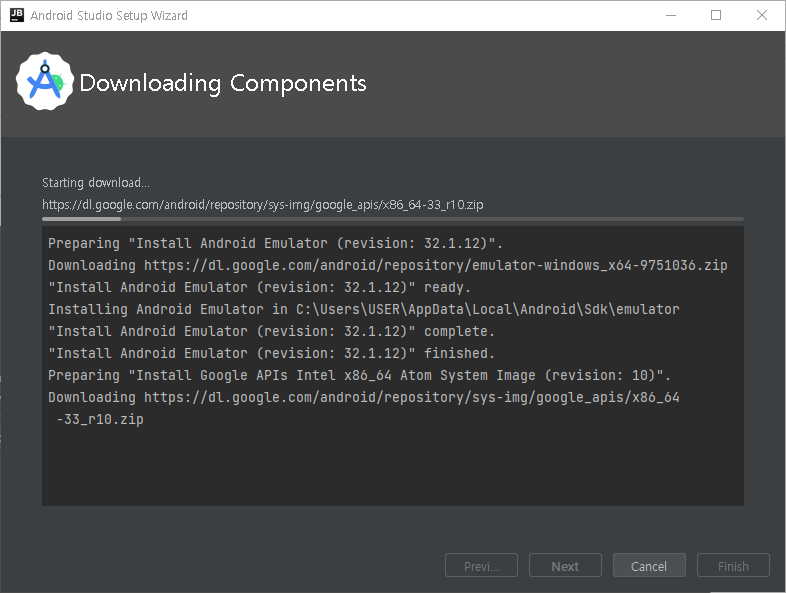786x593 pixels.
Task: Click 'Android Studio Setup Wizard' window title
Action: coord(109,16)
